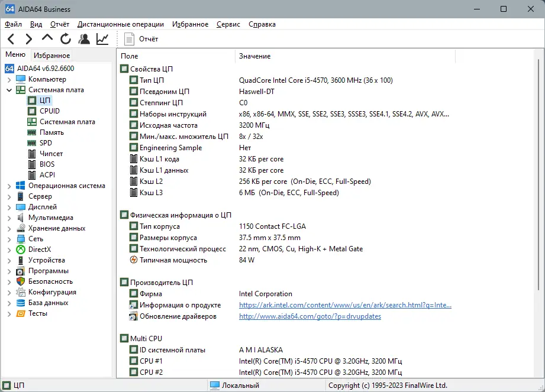Click the user/report panel toolbar icon
545x392 pixels.
click(83, 38)
